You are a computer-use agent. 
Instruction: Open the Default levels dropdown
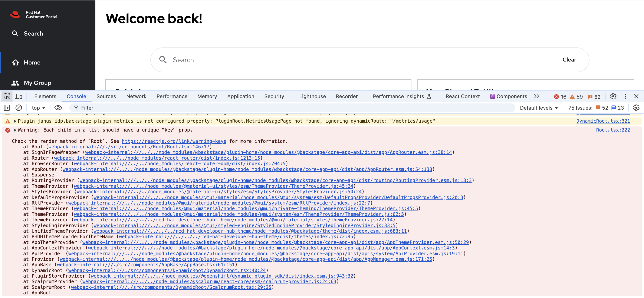539,108
